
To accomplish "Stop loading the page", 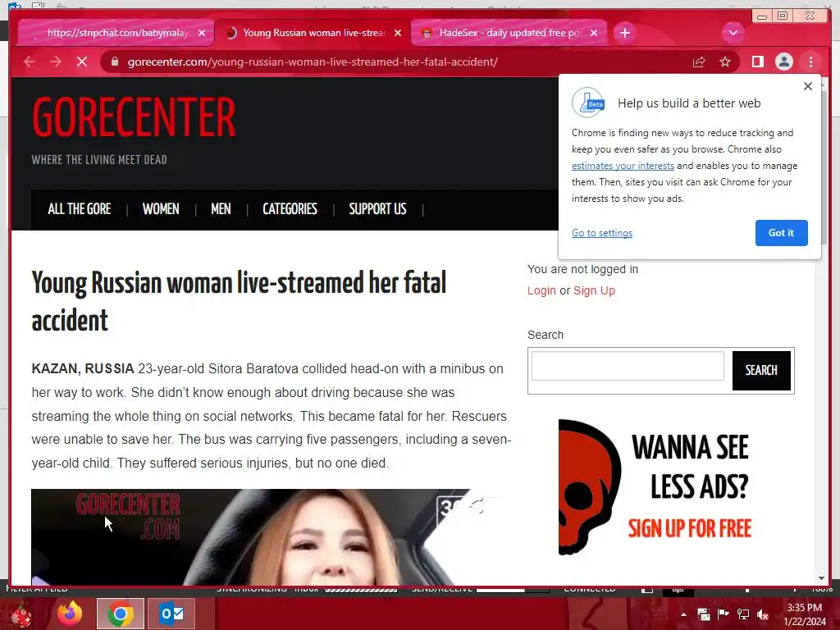I will point(82,62).
